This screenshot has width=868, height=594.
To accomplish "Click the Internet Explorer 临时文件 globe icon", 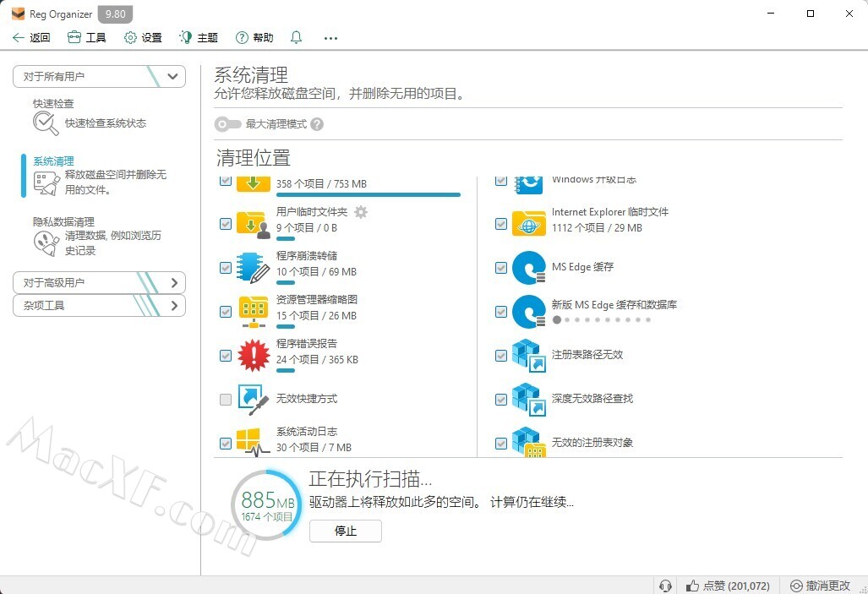I will click(529, 224).
